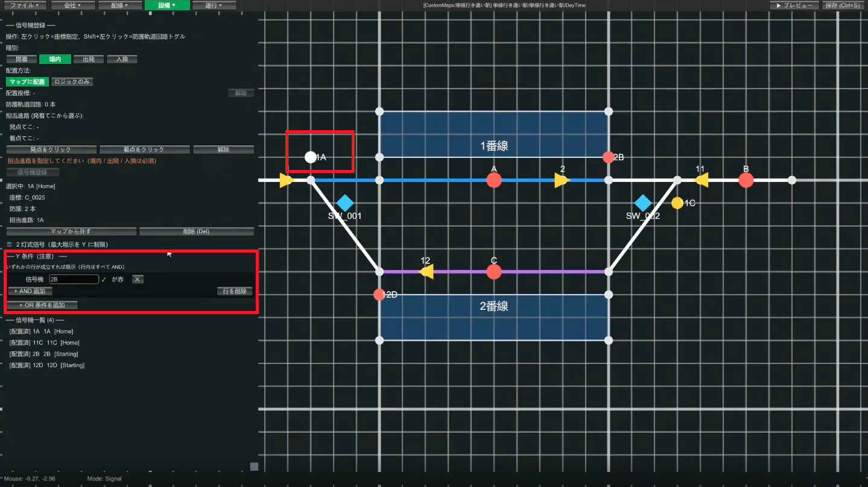Switch placement to ロジックのみ

72,81
